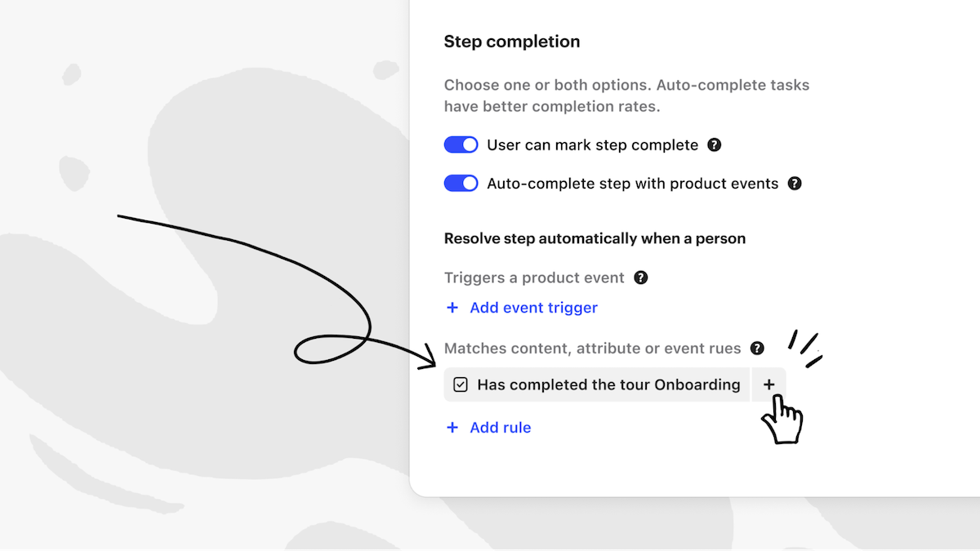Screen dimensions: 980x551
Task: Click question mark next to Triggers a product event
Action: click(640, 278)
